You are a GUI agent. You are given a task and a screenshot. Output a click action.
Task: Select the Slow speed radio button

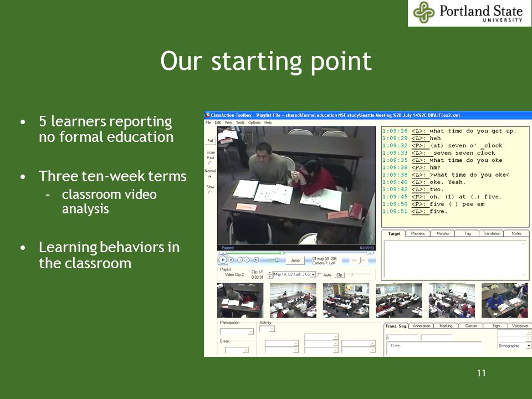click(210, 192)
